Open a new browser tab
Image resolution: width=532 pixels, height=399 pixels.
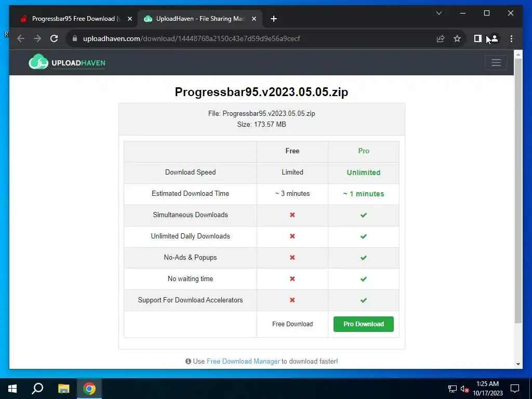pos(274,19)
